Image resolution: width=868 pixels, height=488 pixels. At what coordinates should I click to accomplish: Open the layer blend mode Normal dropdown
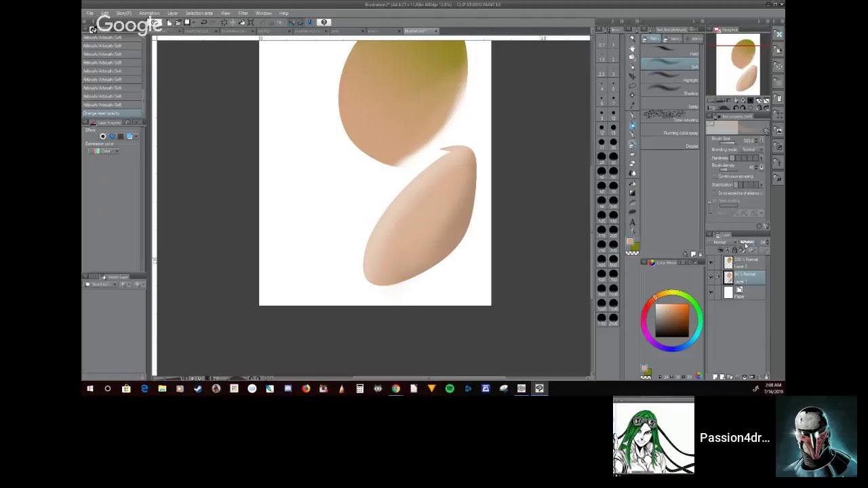coord(722,243)
